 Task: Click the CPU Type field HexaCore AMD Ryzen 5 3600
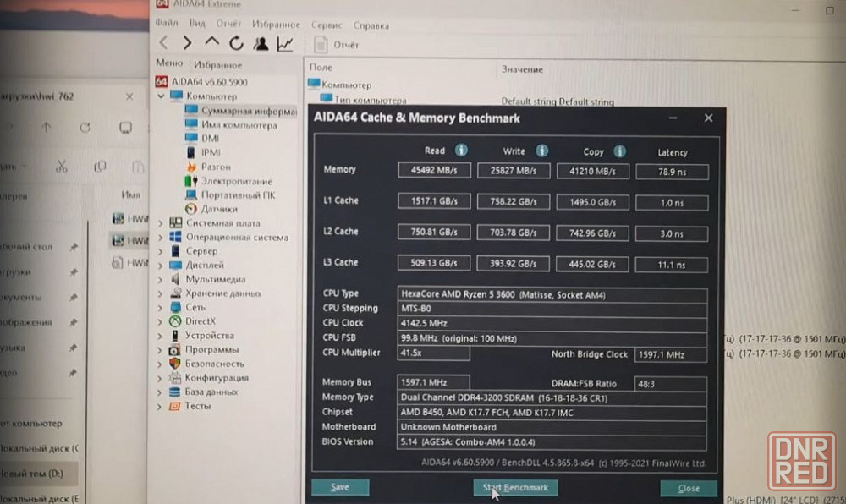tap(552, 295)
